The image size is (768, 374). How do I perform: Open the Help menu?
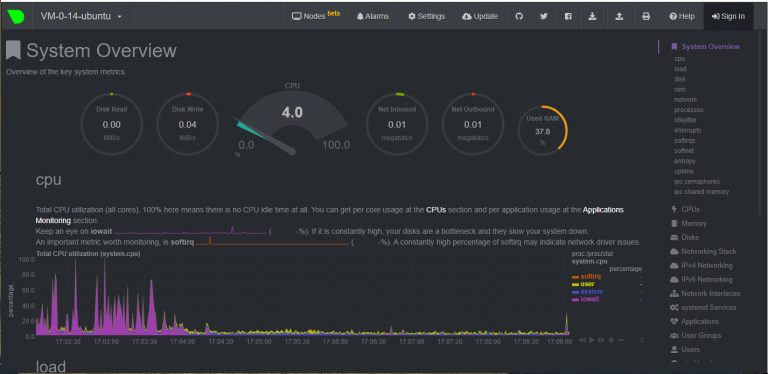(682, 16)
